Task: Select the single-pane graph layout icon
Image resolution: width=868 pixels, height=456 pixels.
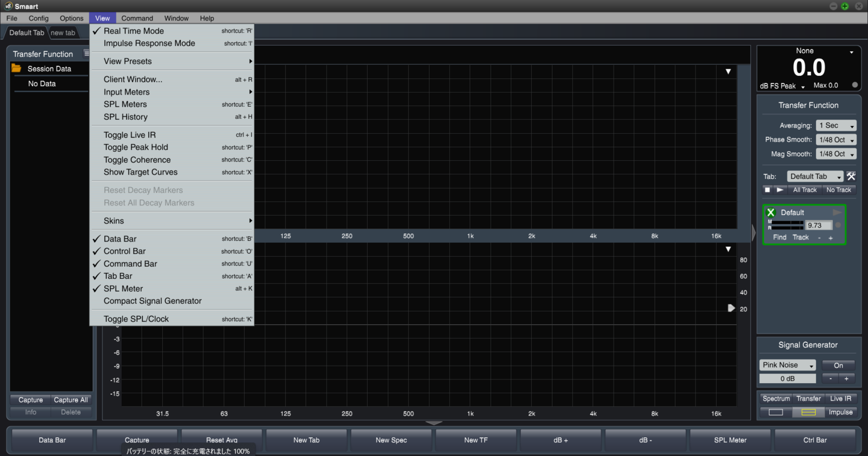Action: (x=775, y=412)
